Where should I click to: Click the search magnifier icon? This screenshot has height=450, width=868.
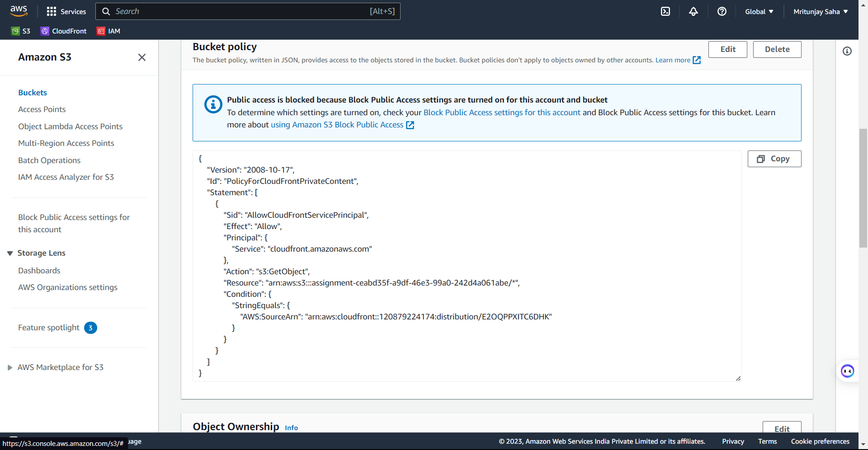[x=106, y=11]
